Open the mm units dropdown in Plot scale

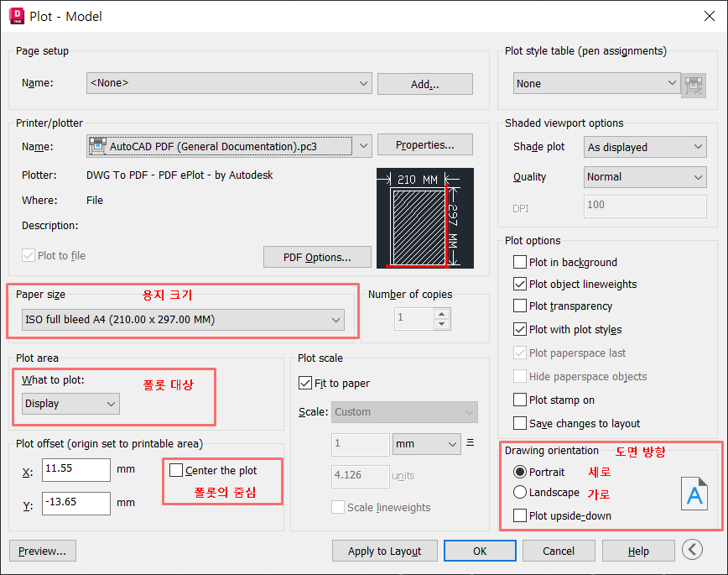pos(427,444)
